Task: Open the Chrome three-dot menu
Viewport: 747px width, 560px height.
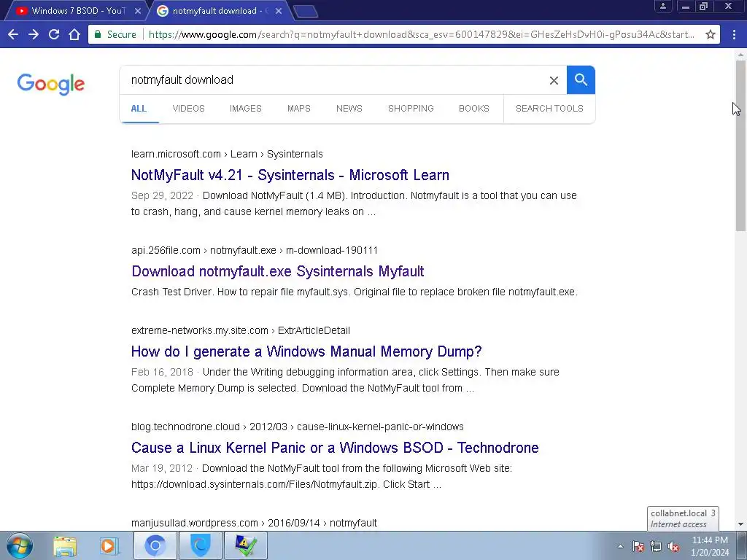Action: 734,34
